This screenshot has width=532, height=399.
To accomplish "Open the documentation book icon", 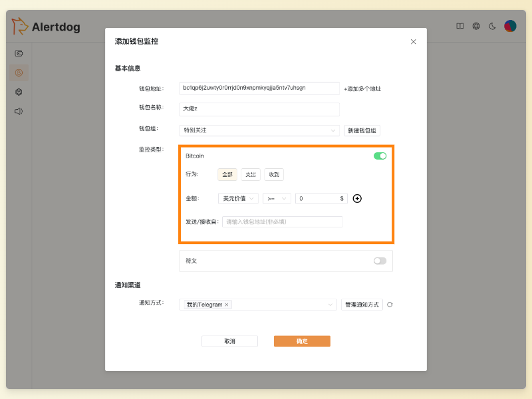I will (460, 26).
